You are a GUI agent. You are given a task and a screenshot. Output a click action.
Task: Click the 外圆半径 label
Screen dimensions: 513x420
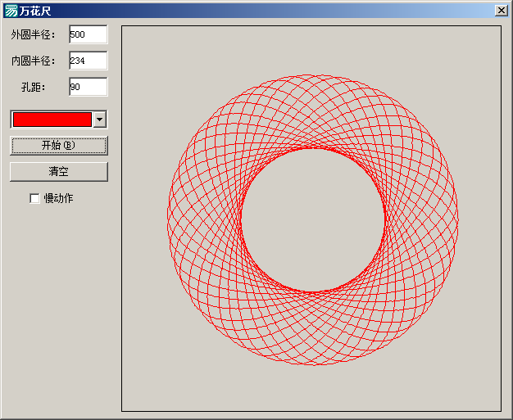coord(33,34)
